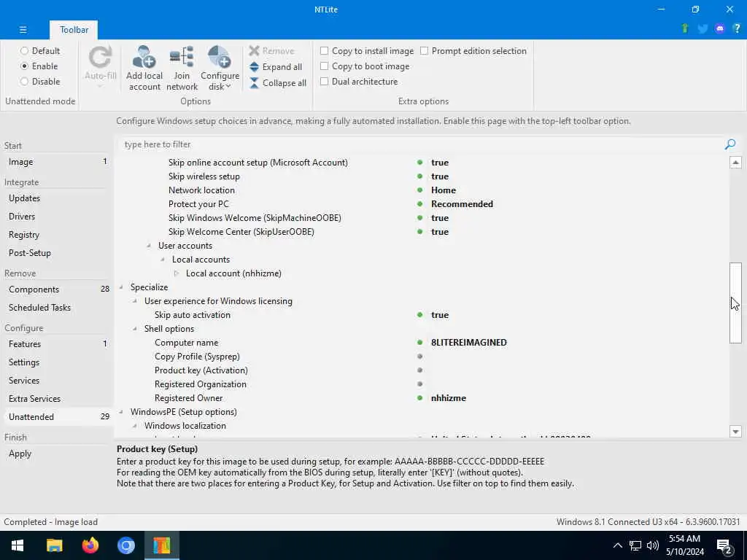Expand Local account (nhhizme) node
The width and height of the screenshot is (747, 560).
click(x=177, y=273)
